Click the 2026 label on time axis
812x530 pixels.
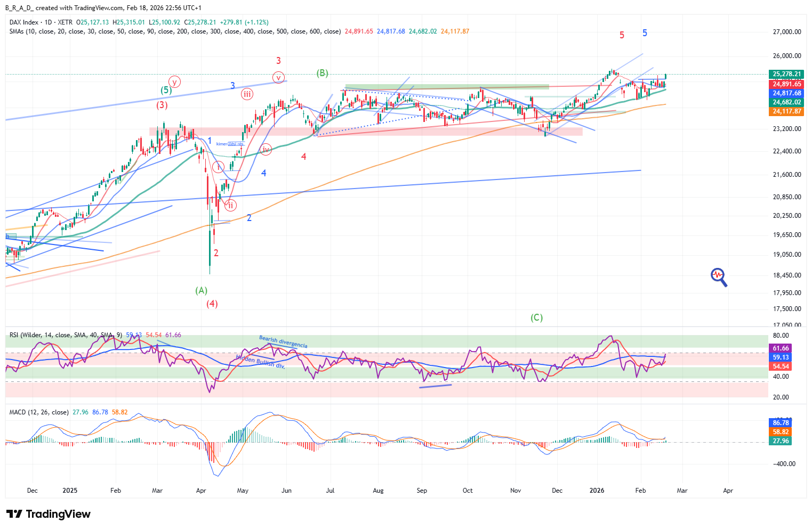tap(597, 490)
